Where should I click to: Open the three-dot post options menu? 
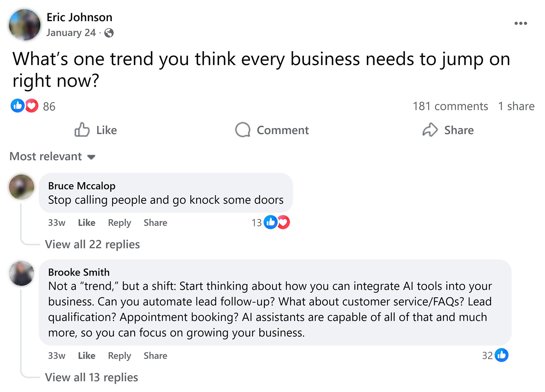pos(521,23)
